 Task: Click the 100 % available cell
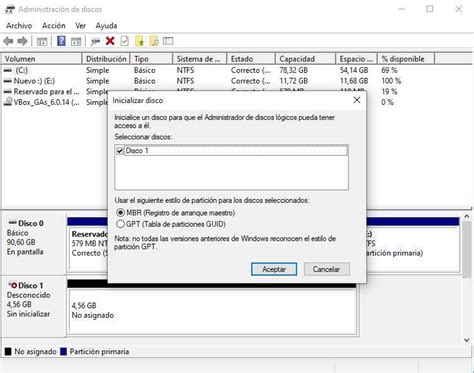click(391, 81)
